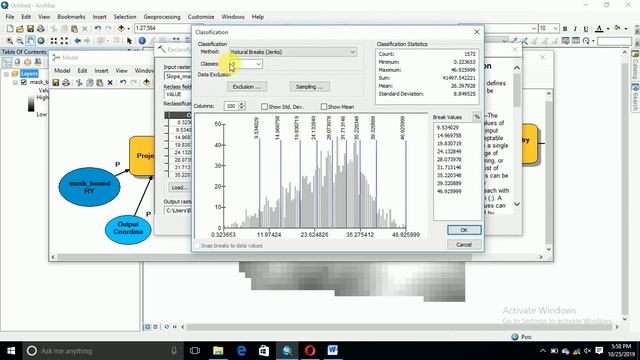This screenshot has width=640, height=360.
Task: Activate the Identify tool
Action: point(142,41)
